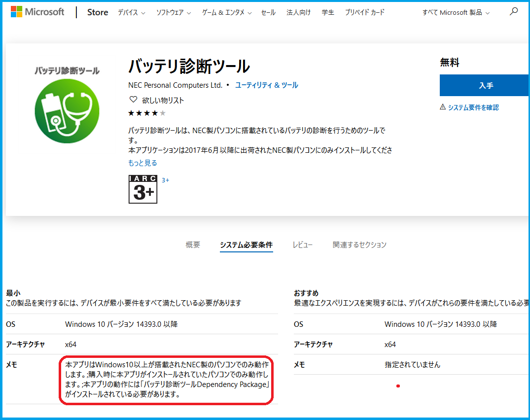Click Windows 10 version text under おすすめ
The width and height of the screenshot is (530, 420).
(x=441, y=324)
